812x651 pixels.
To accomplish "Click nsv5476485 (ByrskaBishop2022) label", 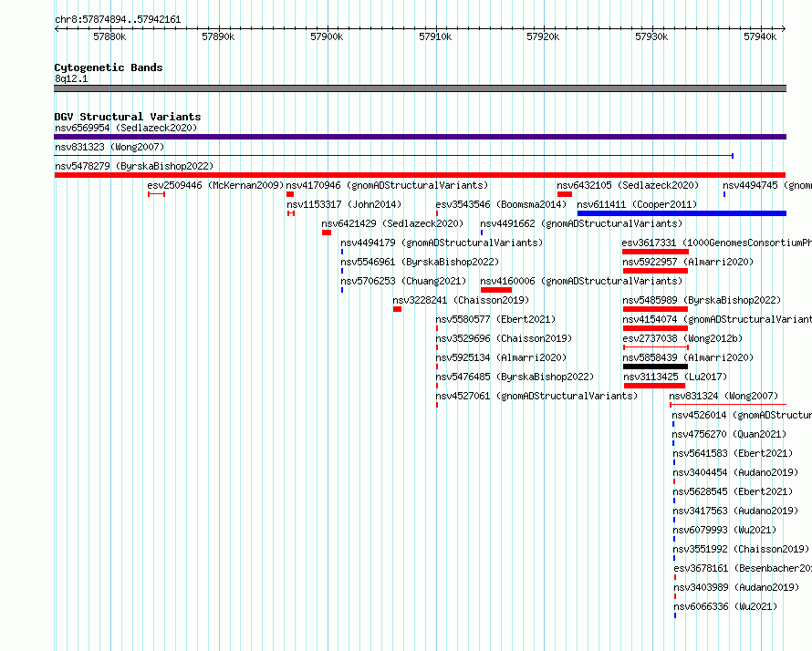I will (515, 377).
